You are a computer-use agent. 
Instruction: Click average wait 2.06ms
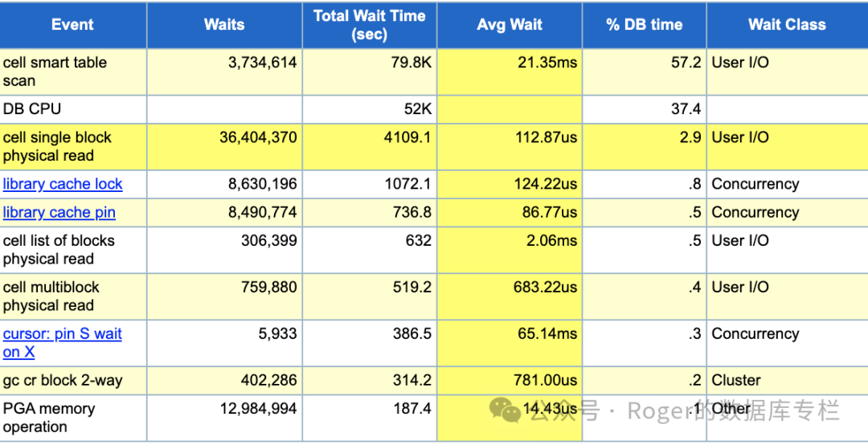[552, 241]
